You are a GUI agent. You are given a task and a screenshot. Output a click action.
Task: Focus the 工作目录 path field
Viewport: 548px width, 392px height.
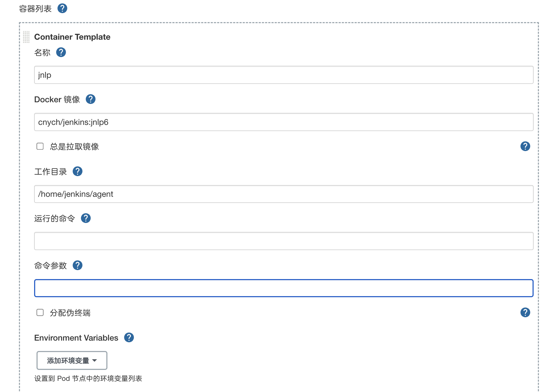click(x=284, y=194)
